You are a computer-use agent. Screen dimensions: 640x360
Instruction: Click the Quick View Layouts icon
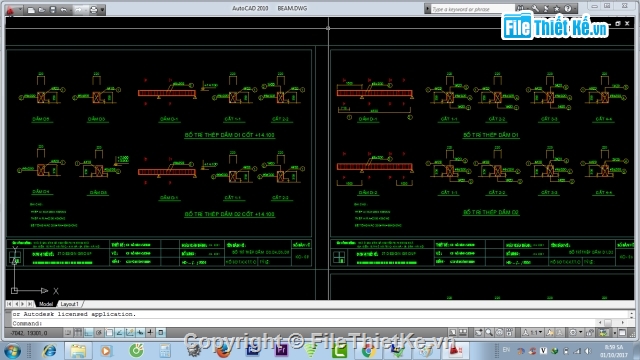click(x=463, y=333)
